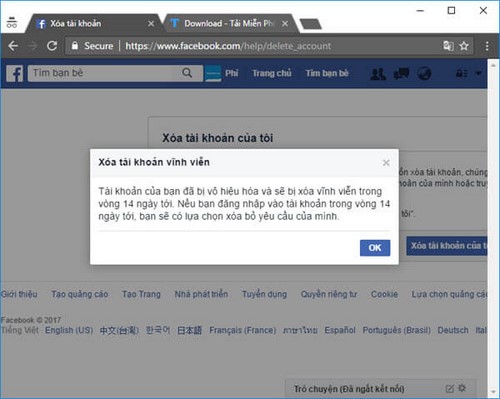The image size is (500, 399).
Task: Open chat settings gear icon
Action: (x=462, y=388)
